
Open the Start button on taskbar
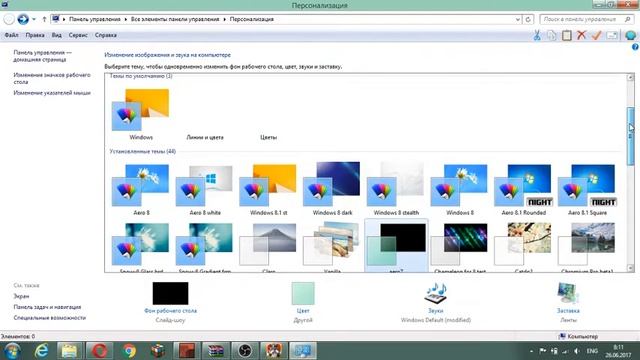click(12, 351)
